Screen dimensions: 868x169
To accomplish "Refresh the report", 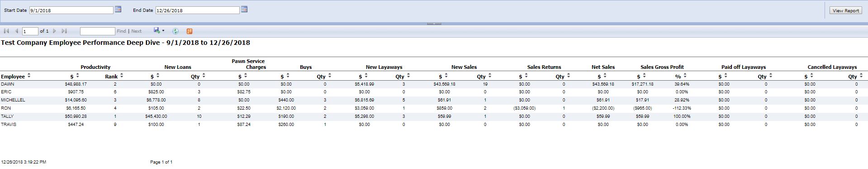I will coord(175,31).
